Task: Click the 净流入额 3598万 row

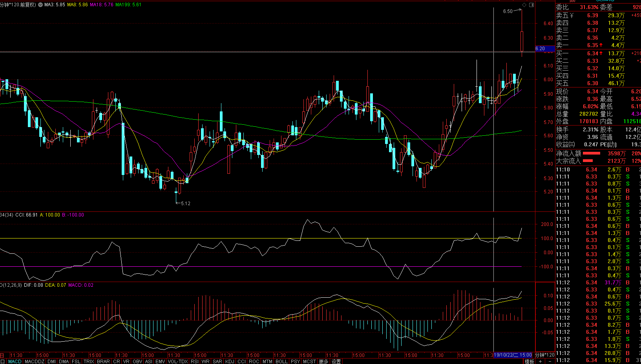Action: click(598, 154)
